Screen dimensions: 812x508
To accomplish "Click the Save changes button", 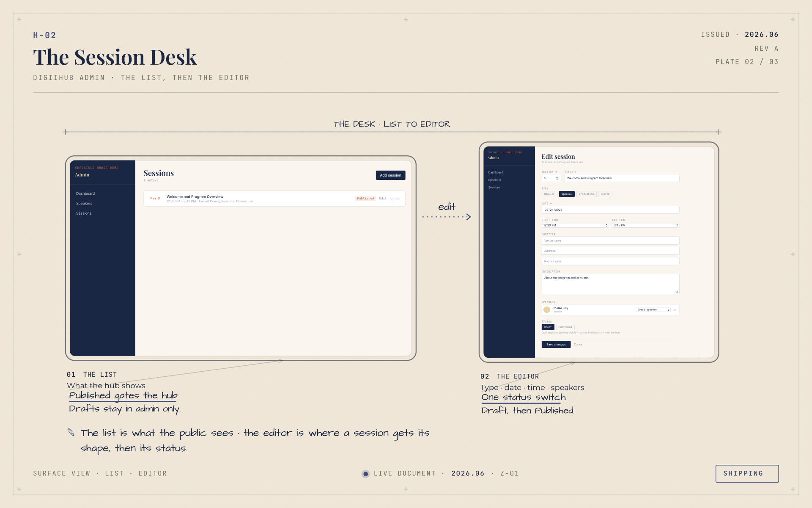I will [x=556, y=345].
